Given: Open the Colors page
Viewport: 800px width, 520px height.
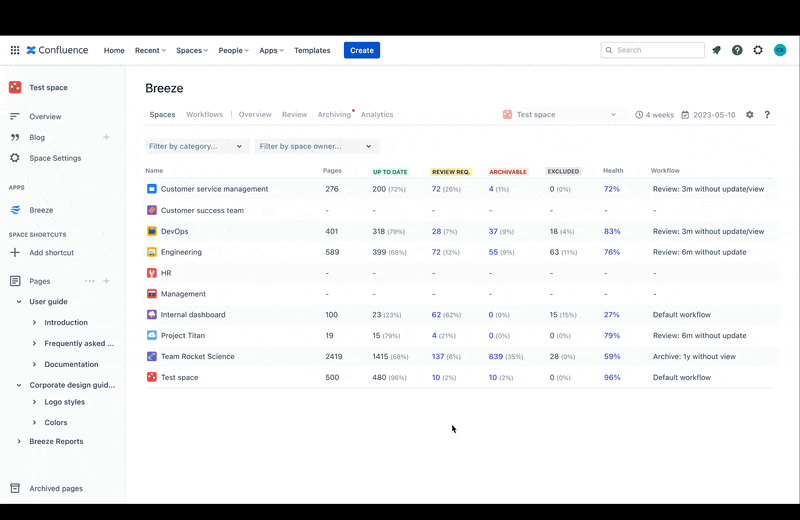Looking at the screenshot, I should click(56, 423).
